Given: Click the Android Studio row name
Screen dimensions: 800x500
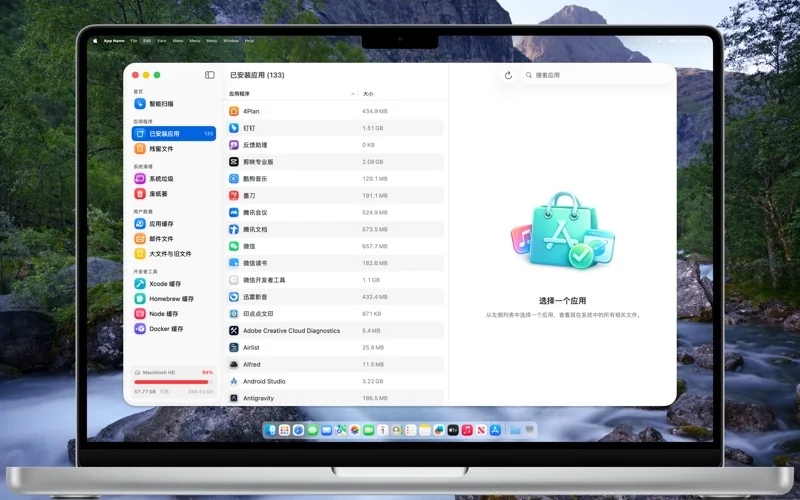Looking at the screenshot, I should point(264,381).
